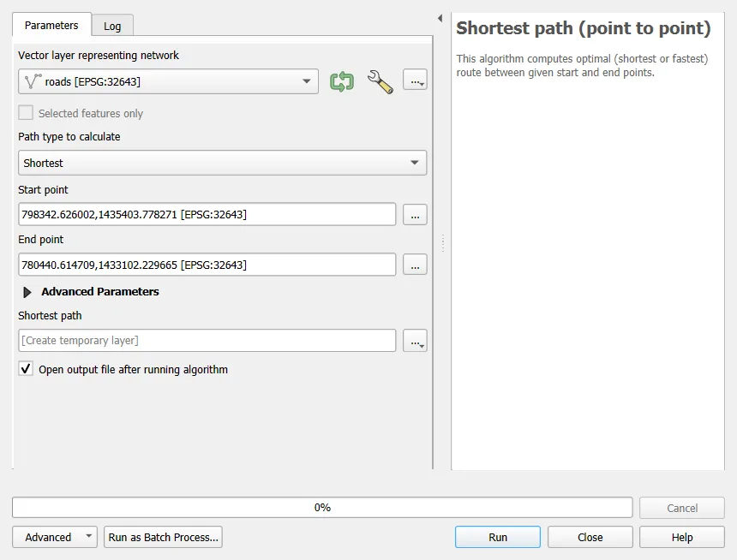Click the 0% progress bar
737x560 pixels.
click(322, 508)
